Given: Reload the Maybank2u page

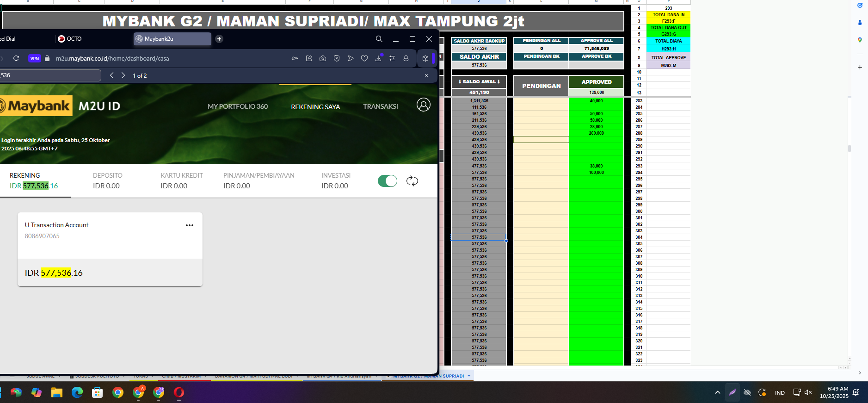Looking at the screenshot, I should coord(16,58).
